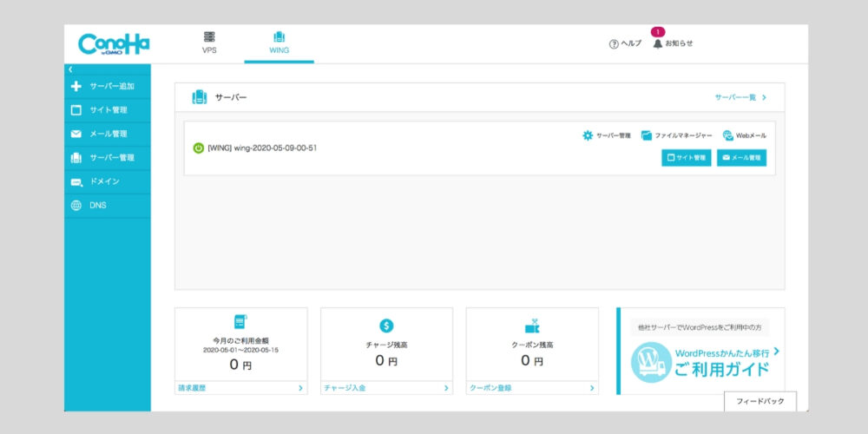Screen dimensions: 868x434
Task: Open サーバー追加 in the sidebar
Action: coord(108,86)
